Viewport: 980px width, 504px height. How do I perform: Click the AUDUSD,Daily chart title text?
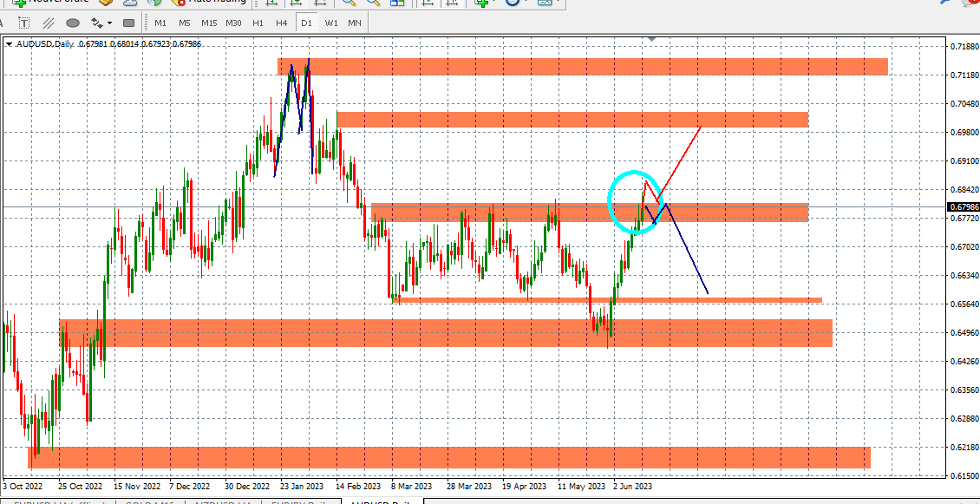[45, 43]
